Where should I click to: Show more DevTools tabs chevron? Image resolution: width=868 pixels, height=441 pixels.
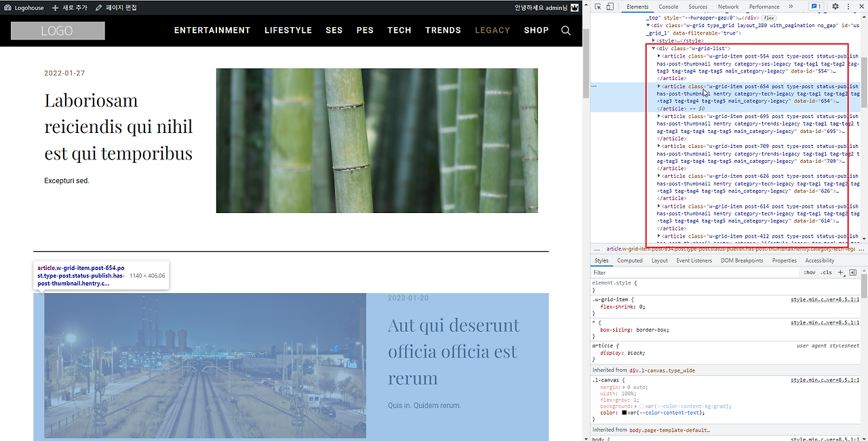pyautogui.click(x=791, y=7)
